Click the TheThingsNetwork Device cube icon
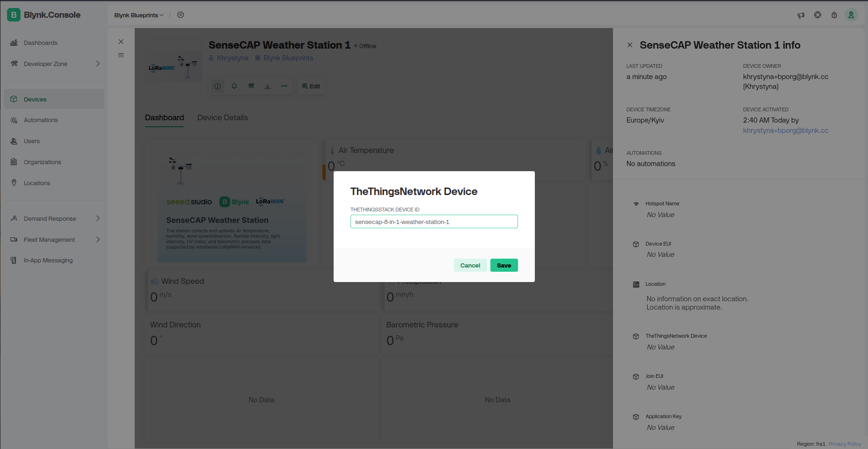Image resolution: width=868 pixels, height=449 pixels. 636,336
